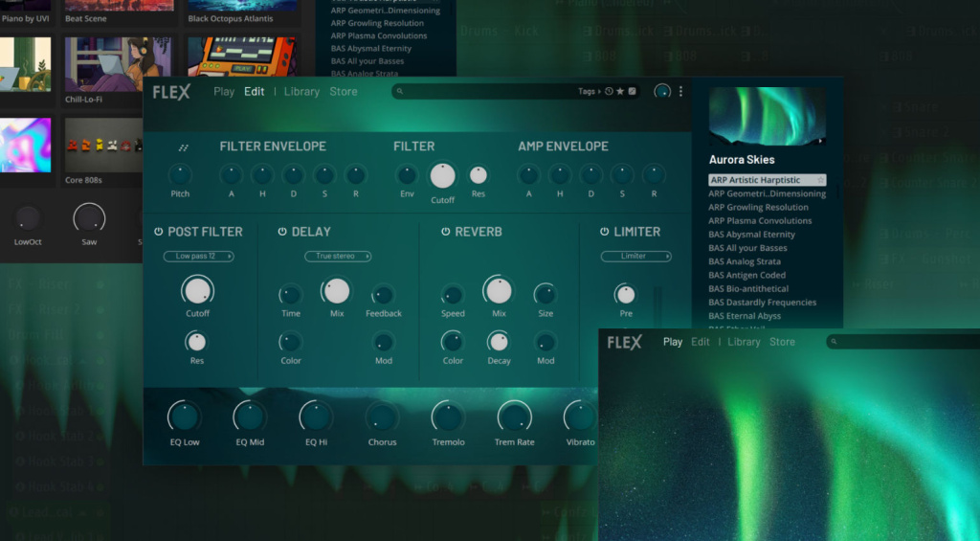This screenshot has width=980, height=541.
Task: Click the Trem Rate knob
Action: [x=514, y=417]
